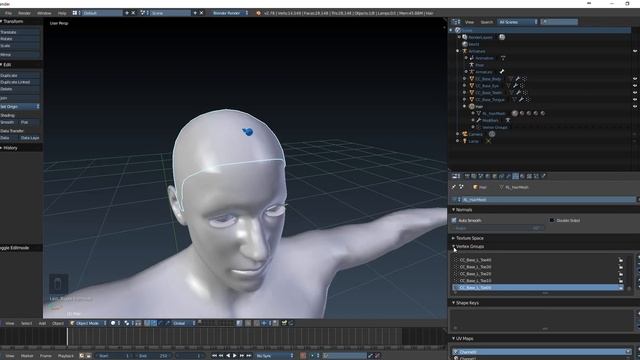Open the timeline Playback menu
Screen dimensions: 640x360
65,356
